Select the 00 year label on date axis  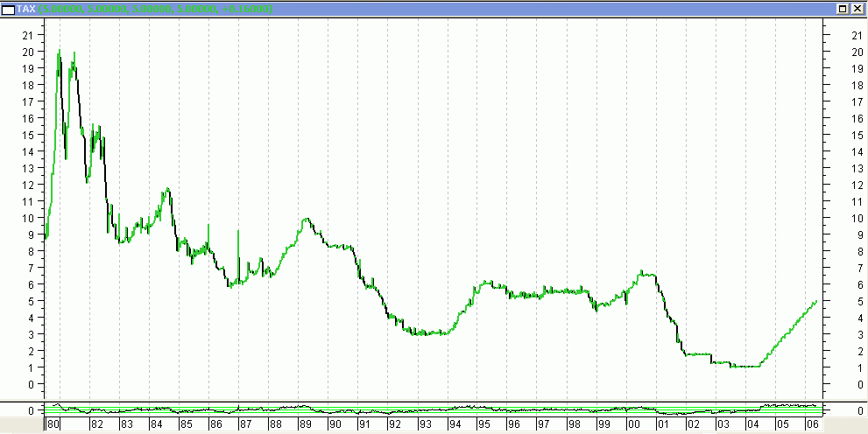pyautogui.click(x=634, y=424)
